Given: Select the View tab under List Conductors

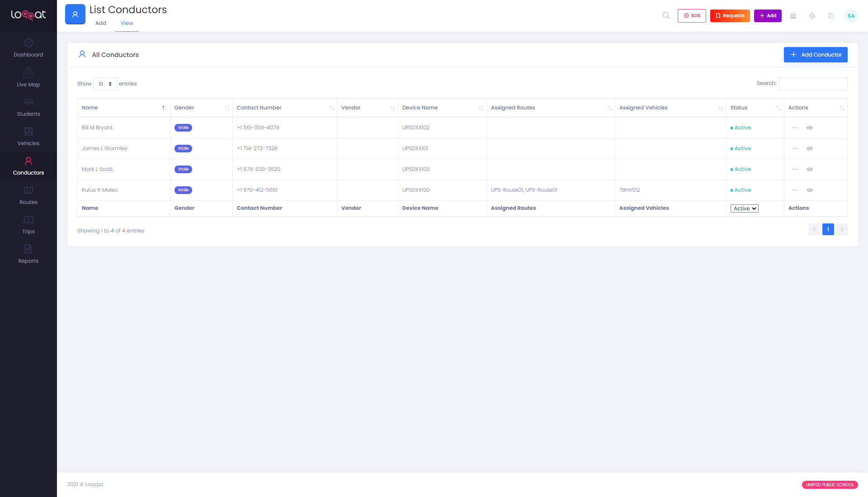Looking at the screenshot, I should [x=127, y=24].
